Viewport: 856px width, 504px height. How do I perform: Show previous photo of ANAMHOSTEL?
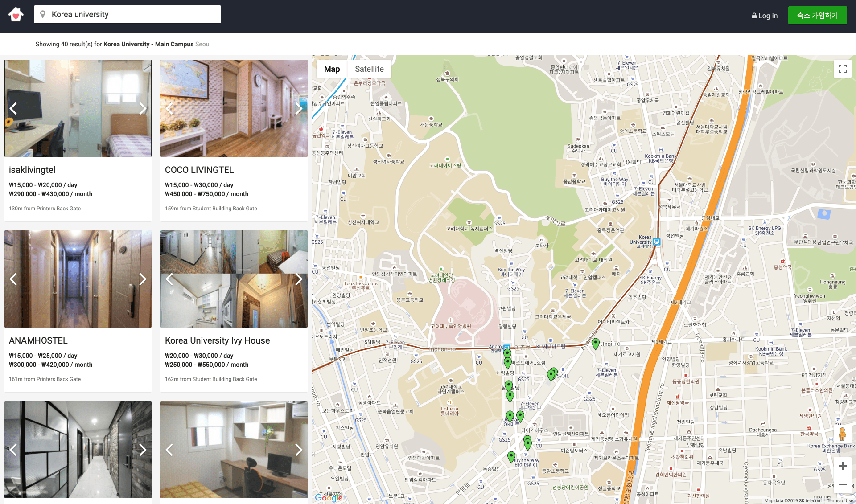point(13,279)
